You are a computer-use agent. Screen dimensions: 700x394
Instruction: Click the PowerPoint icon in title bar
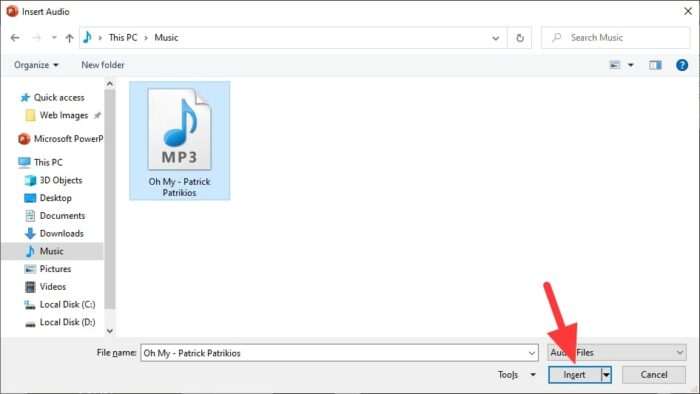pyautogui.click(x=12, y=11)
